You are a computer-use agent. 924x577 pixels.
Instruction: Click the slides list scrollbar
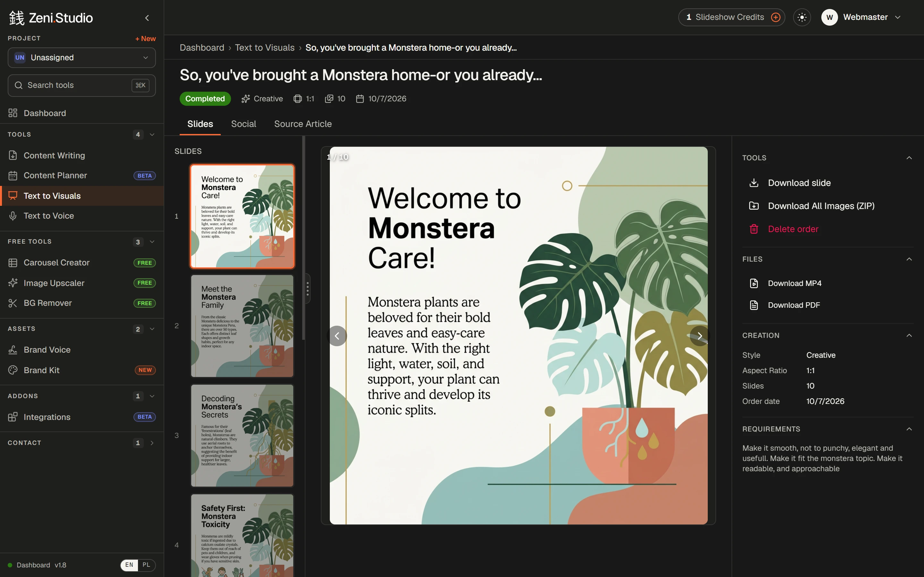tap(304, 238)
